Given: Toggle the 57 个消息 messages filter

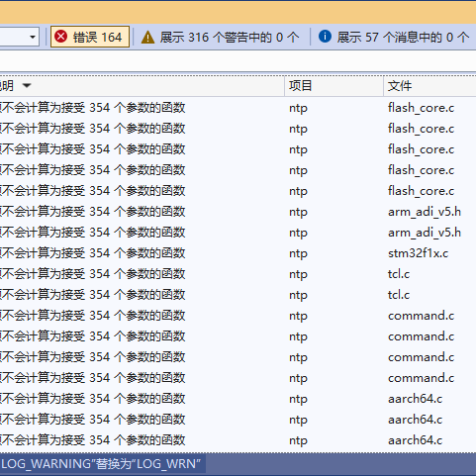Looking at the screenshot, I should click(394, 37).
